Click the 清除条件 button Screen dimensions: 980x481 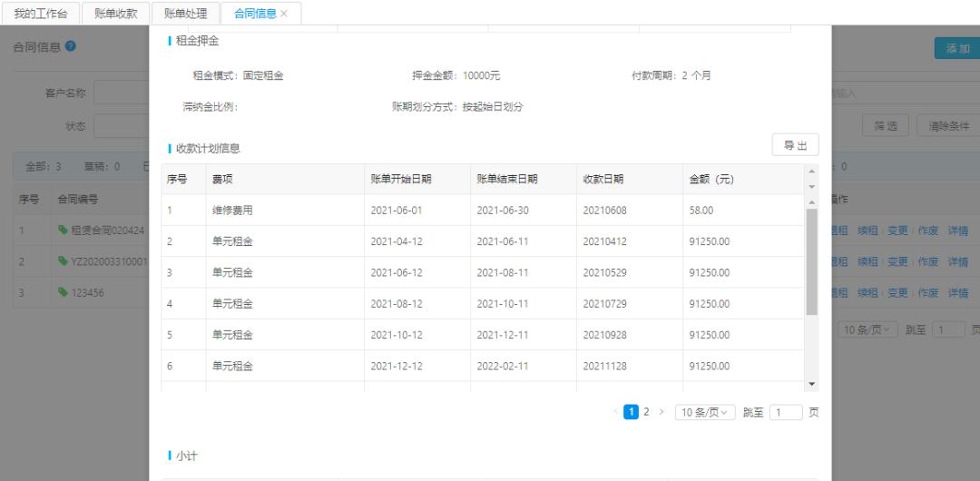pyautogui.click(x=948, y=126)
